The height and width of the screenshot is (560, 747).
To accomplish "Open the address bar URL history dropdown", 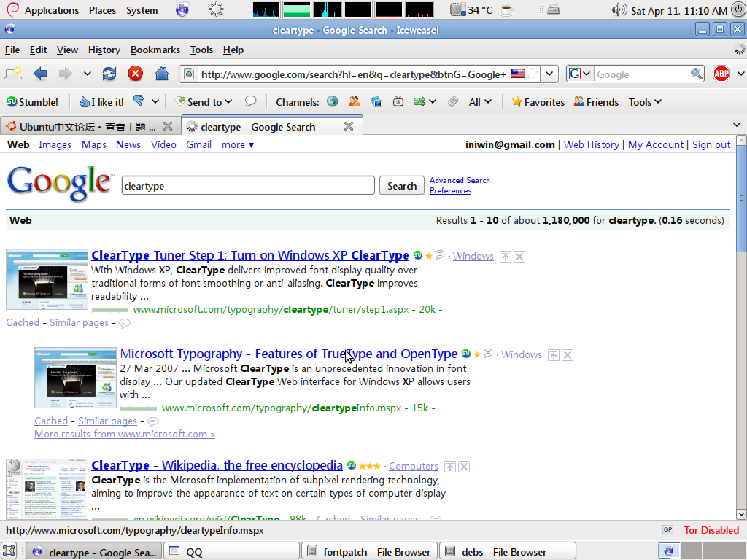I will (549, 74).
